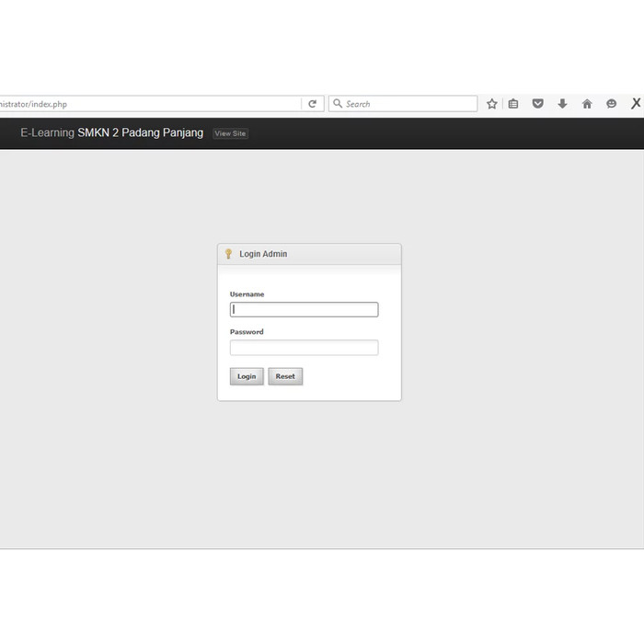The width and height of the screenshot is (644, 644).
Task: Go to the browser Home page
Action: (x=587, y=104)
